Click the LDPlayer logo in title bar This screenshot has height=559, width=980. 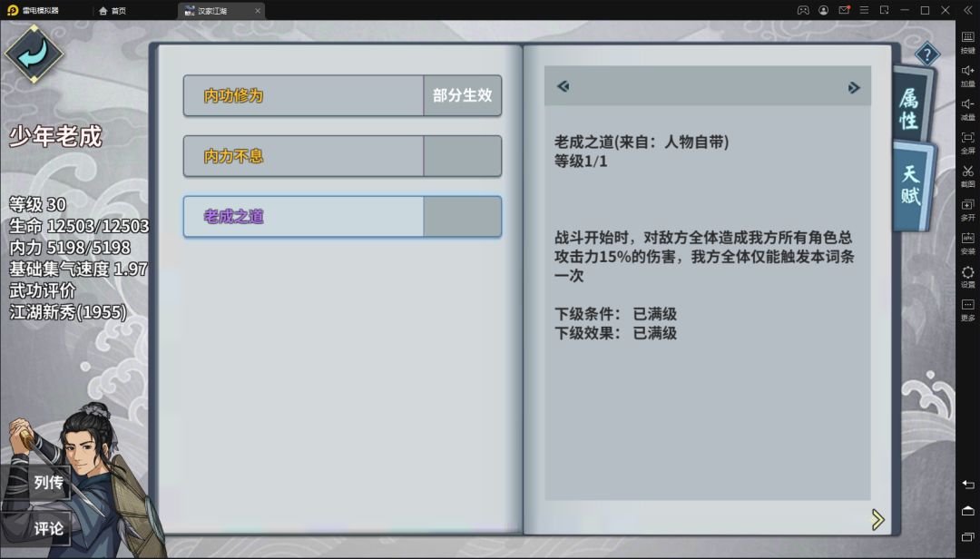click(x=13, y=10)
